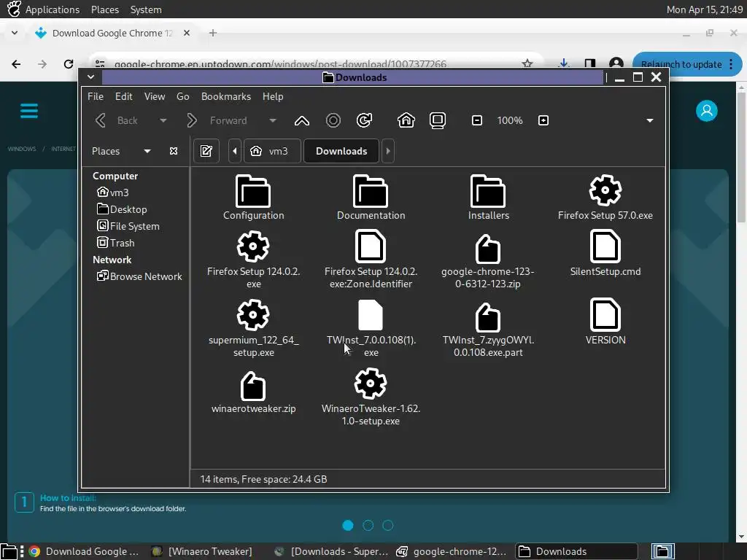Open the Documentation folder
Image resolution: width=747 pixels, height=560 pixels.
(x=371, y=191)
